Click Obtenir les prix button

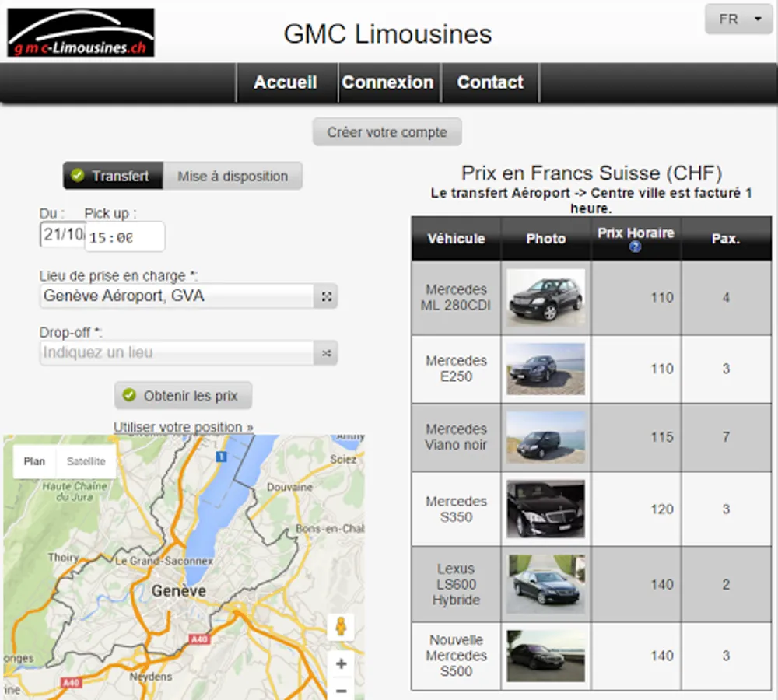pos(183,395)
